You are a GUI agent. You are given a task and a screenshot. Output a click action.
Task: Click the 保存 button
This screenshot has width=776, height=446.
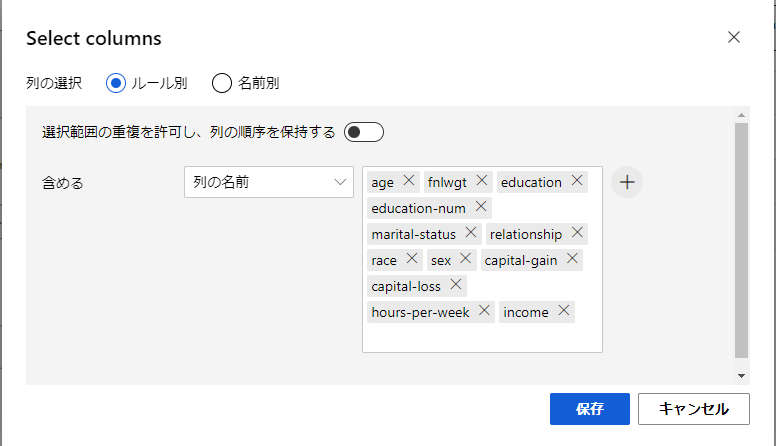click(589, 409)
